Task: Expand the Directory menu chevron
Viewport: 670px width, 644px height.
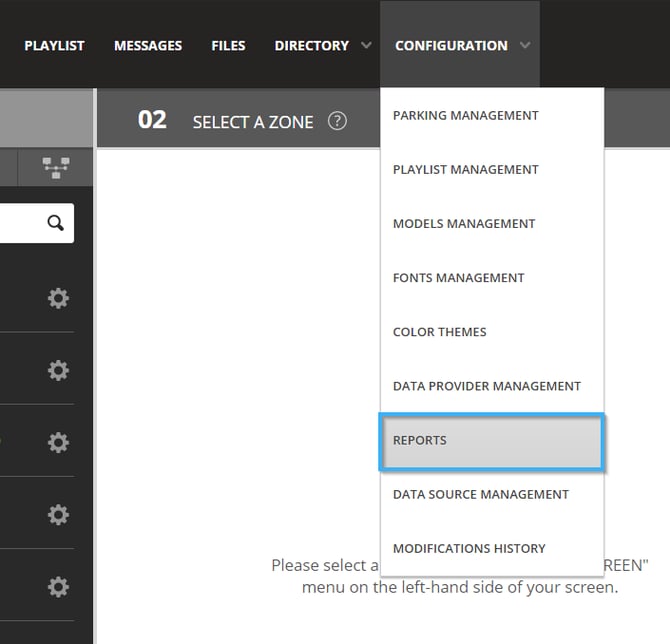Action: [366, 46]
